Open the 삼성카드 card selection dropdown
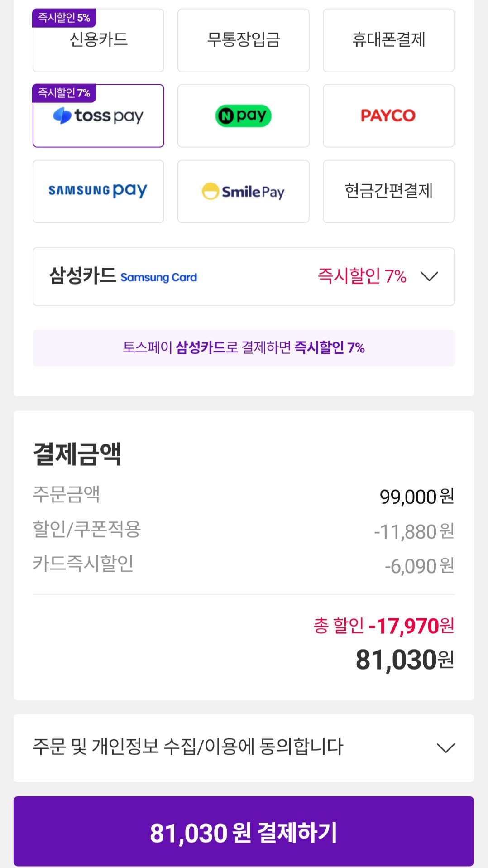The width and height of the screenshot is (488, 868). point(243,276)
